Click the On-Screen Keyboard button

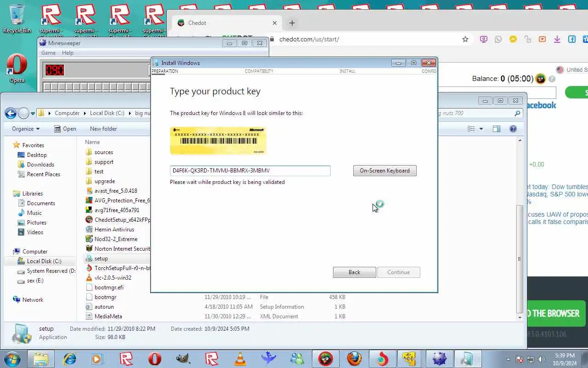(384, 171)
